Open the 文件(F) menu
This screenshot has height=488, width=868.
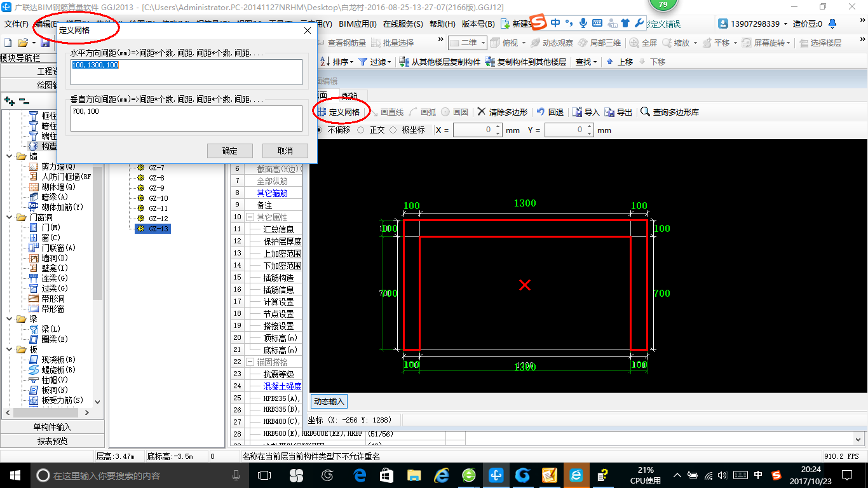(x=16, y=24)
